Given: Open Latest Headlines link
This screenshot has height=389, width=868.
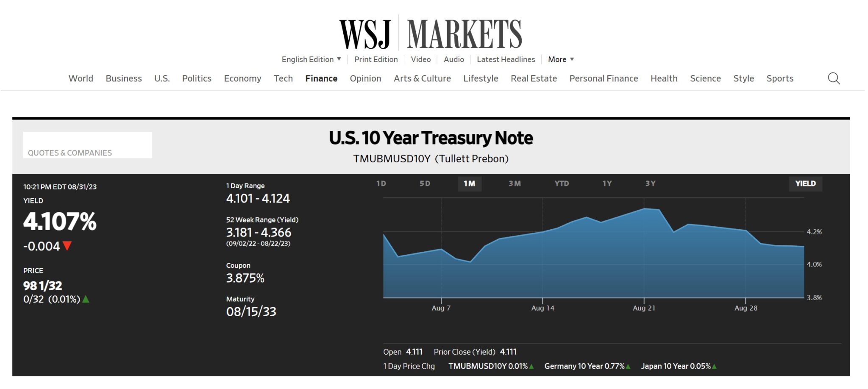Looking at the screenshot, I should click(x=506, y=59).
